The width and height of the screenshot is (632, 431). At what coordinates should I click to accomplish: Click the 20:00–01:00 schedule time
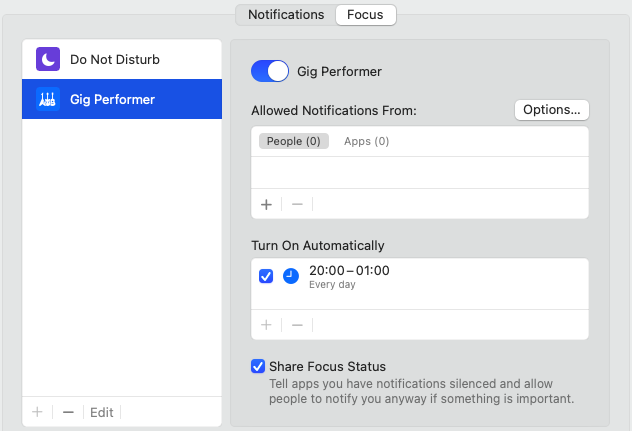tap(349, 271)
